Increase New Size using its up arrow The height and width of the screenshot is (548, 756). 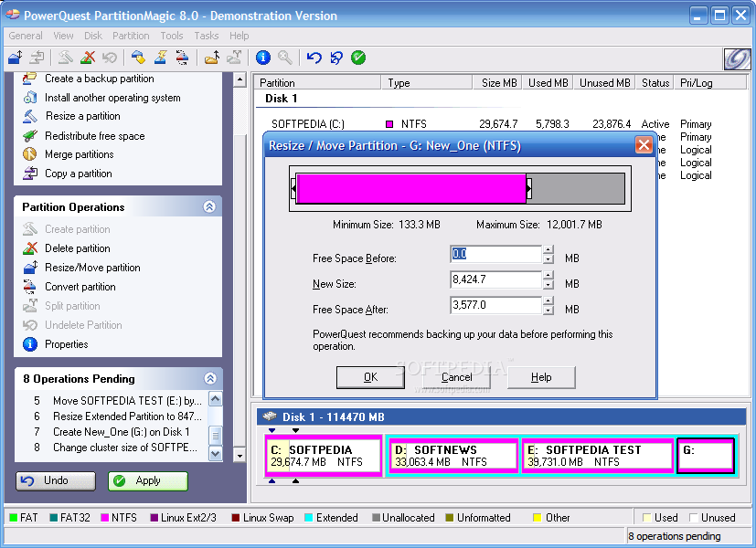click(548, 276)
